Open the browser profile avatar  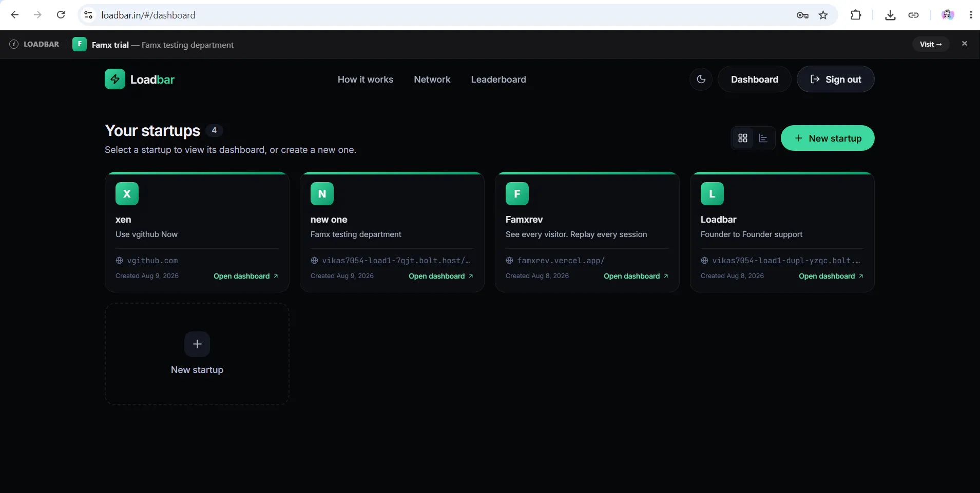point(948,15)
